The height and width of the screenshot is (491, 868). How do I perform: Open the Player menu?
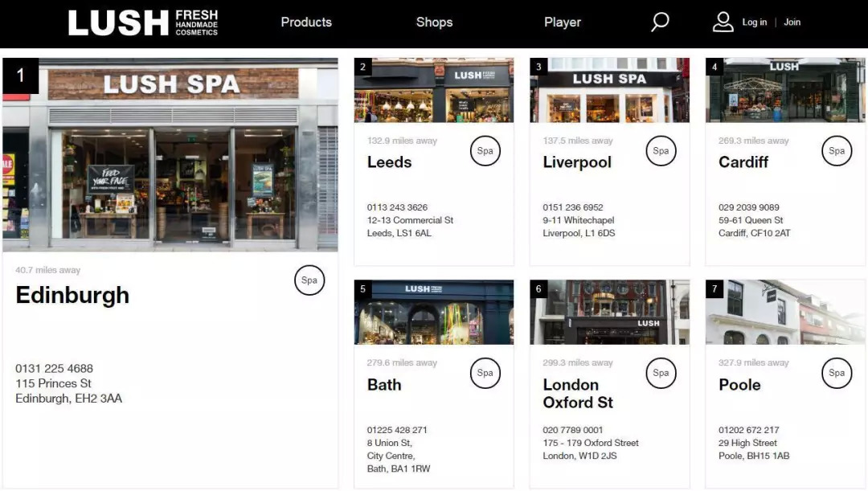click(563, 23)
